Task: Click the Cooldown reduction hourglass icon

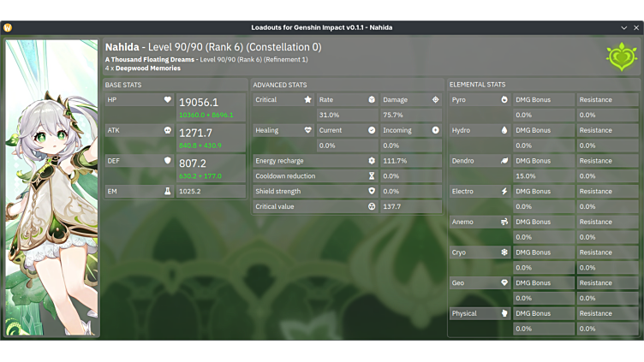Action: pos(372,176)
